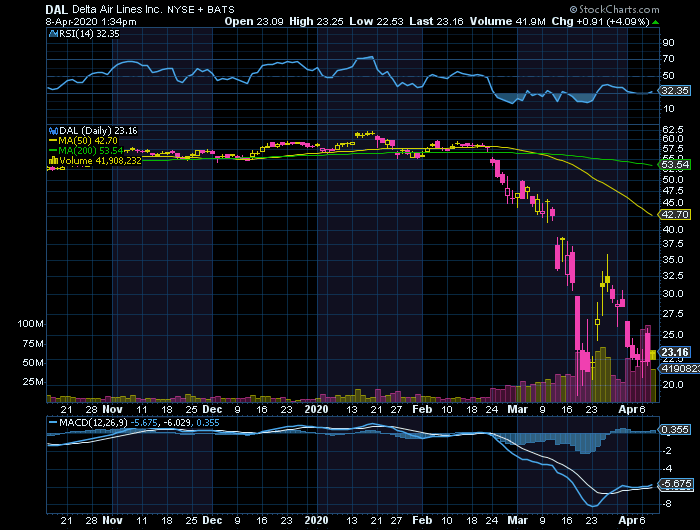
Task: Click the RSI 90 axis label
Action: 668,43
